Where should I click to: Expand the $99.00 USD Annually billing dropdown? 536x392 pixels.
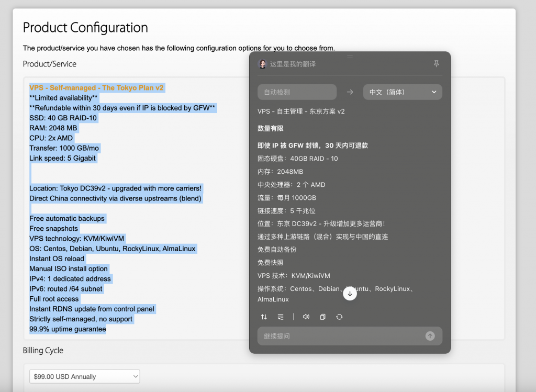(x=84, y=376)
